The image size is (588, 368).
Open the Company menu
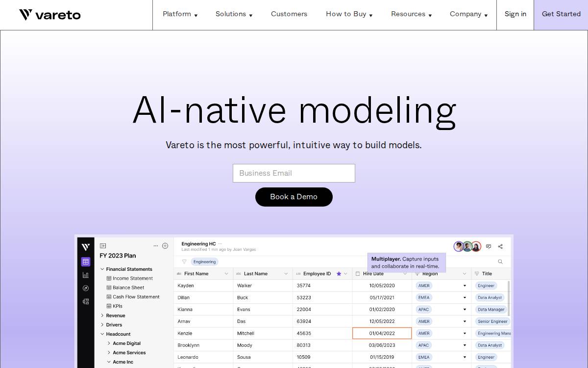(x=468, y=14)
